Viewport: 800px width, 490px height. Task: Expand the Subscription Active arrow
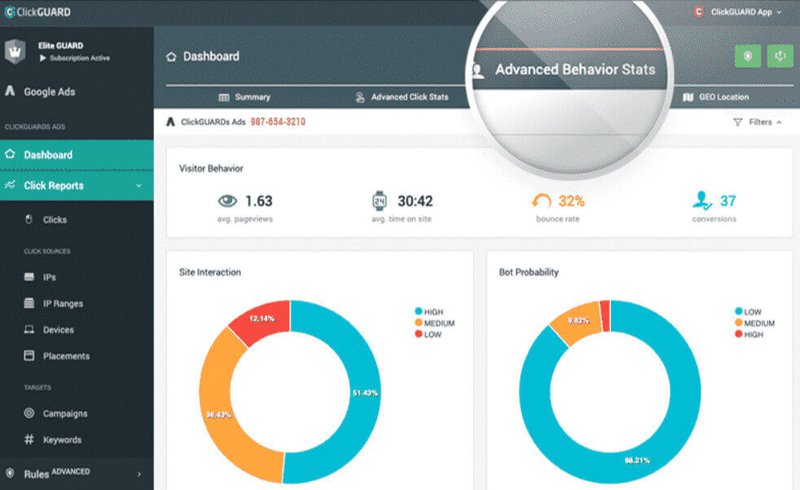(43, 58)
